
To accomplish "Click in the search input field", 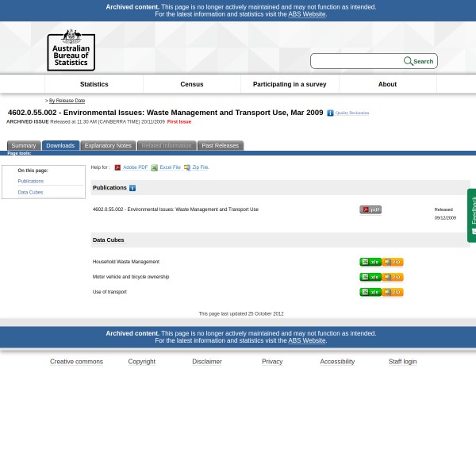I will 355,61.
